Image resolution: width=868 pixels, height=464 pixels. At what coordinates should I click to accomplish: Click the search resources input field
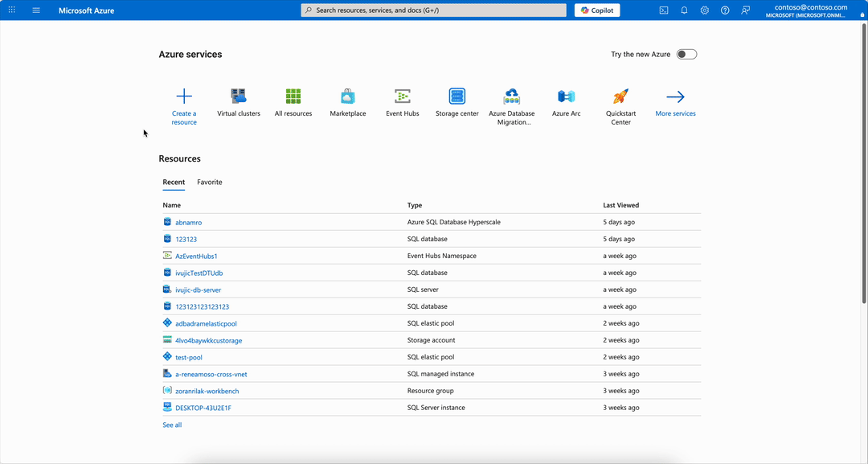point(432,10)
